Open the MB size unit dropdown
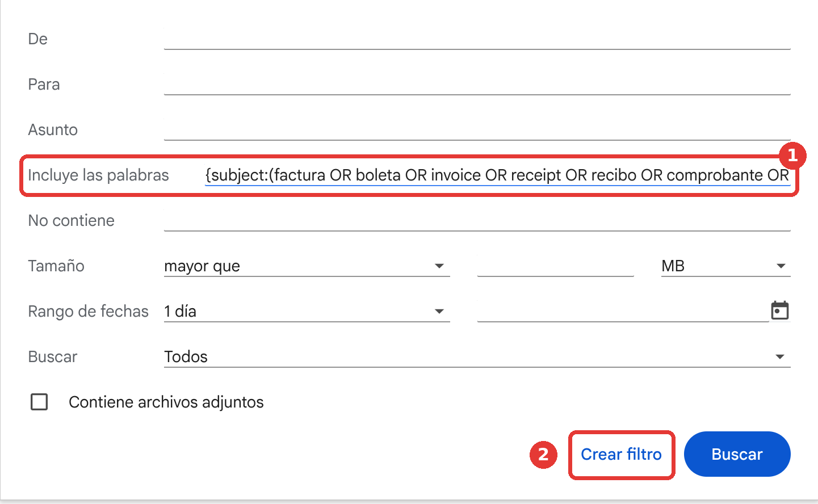818x504 pixels. [725, 266]
